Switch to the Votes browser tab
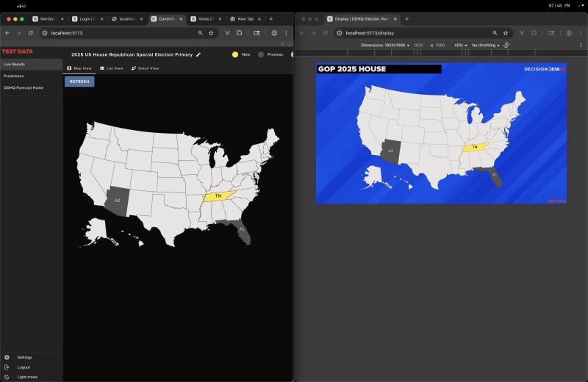 (x=206, y=19)
